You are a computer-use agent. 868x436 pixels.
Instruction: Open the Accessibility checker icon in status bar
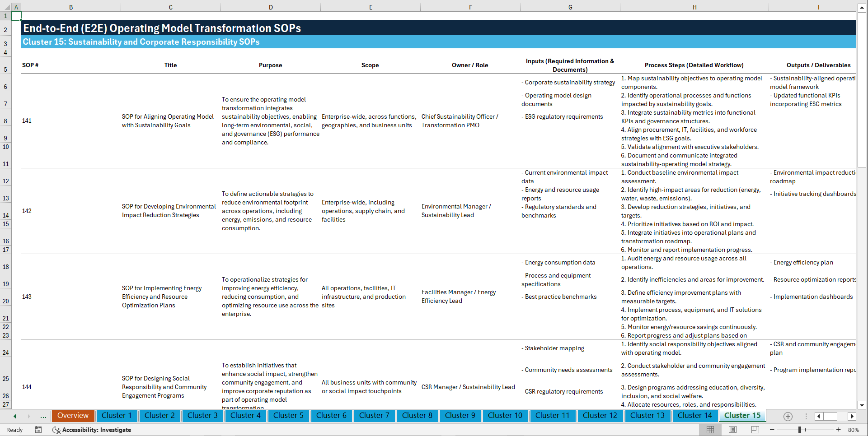[56, 430]
